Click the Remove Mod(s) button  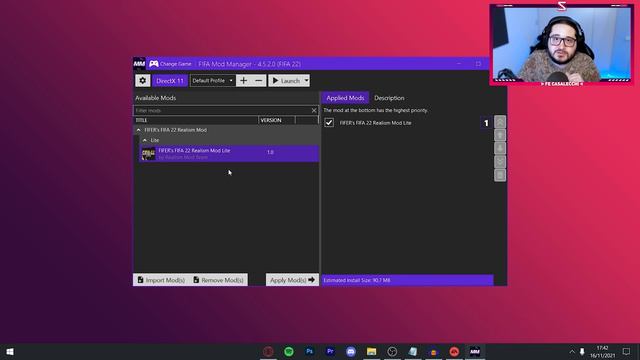coord(218,280)
